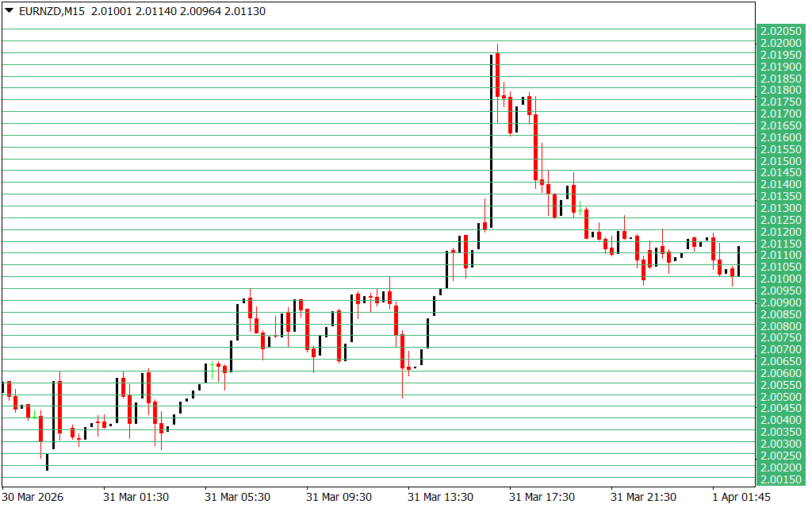Select the 2.01950 price axis label

pyautogui.click(x=779, y=55)
